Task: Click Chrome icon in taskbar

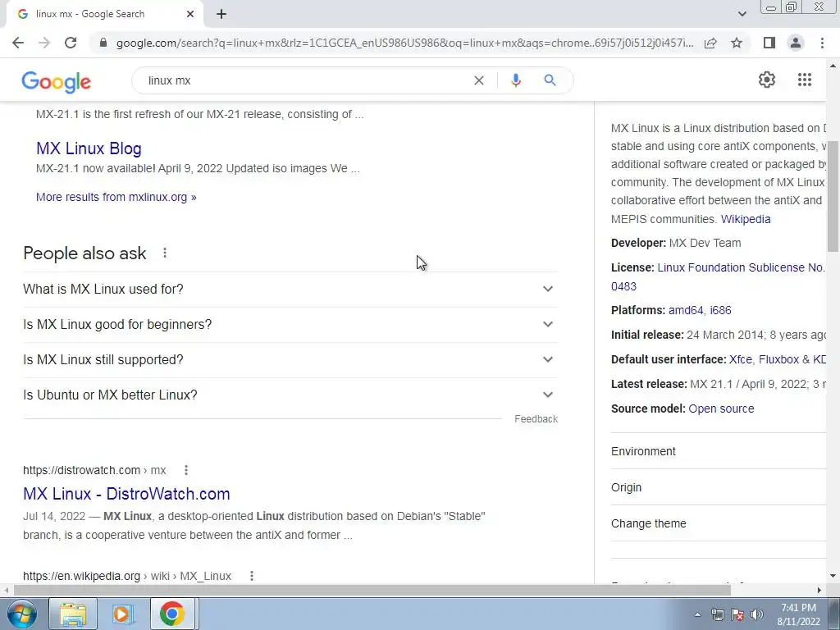Action: (x=172, y=614)
